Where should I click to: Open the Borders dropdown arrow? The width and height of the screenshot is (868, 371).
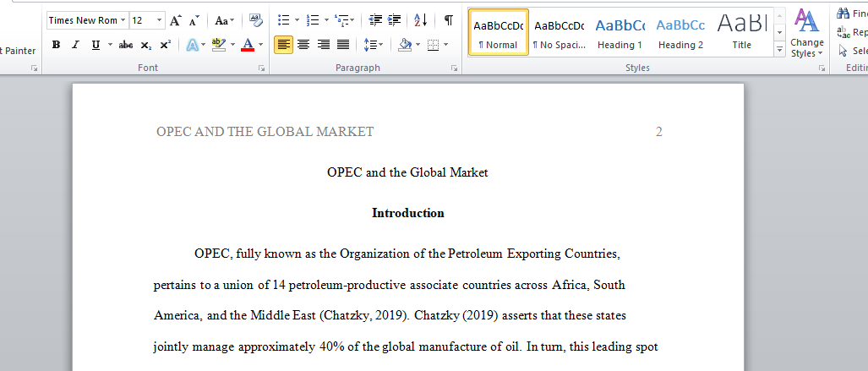pyautogui.click(x=445, y=45)
